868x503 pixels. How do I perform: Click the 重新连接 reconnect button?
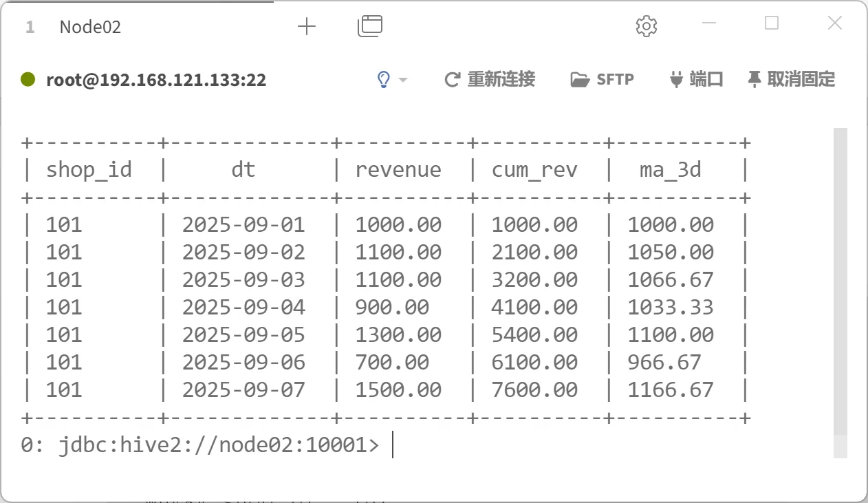[490, 80]
